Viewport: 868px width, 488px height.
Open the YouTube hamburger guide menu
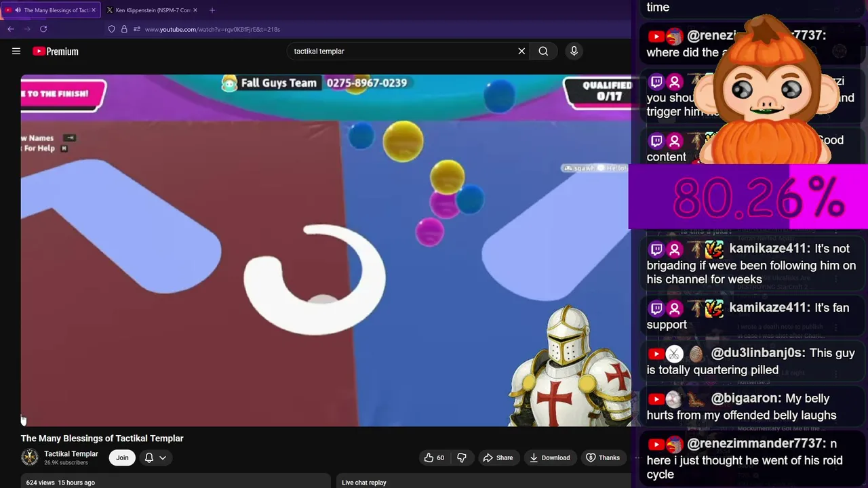(x=16, y=51)
